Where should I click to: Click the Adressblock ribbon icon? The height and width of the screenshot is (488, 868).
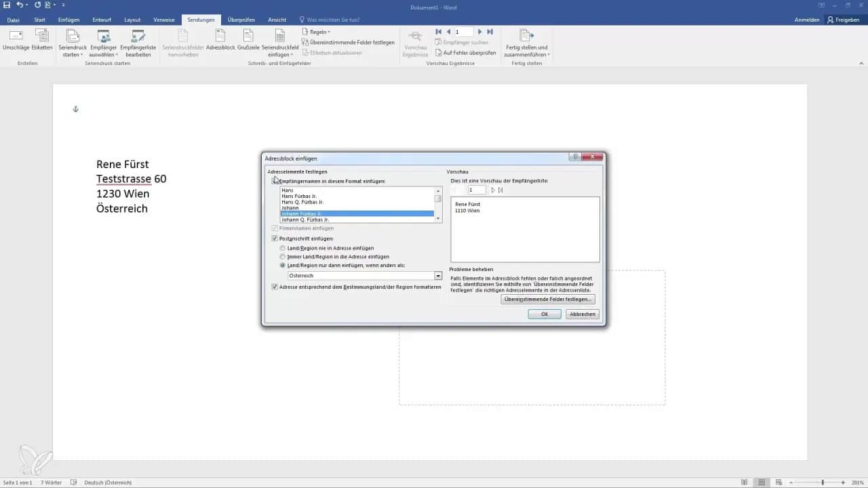click(220, 37)
